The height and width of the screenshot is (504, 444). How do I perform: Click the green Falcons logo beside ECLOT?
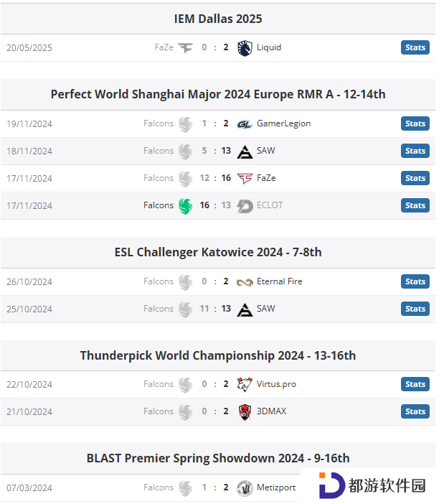[x=186, y=206]
